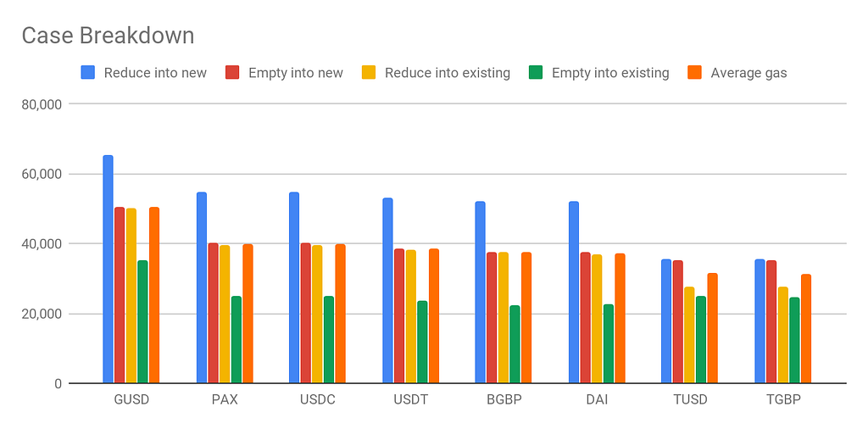868x429 pixels.
Task: Select the Case Breakdown chart title
Action: [108, 36]
